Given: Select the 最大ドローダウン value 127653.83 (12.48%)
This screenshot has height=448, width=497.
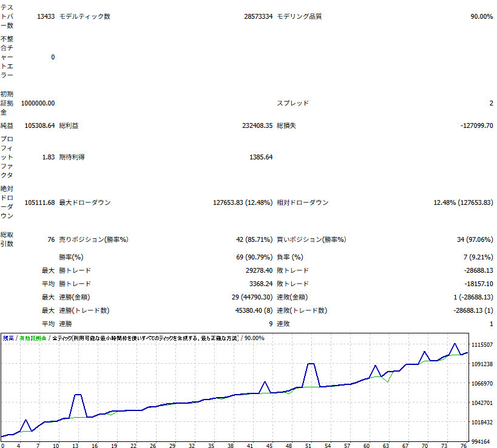Looking at the screenshot, I should [243, 202].
